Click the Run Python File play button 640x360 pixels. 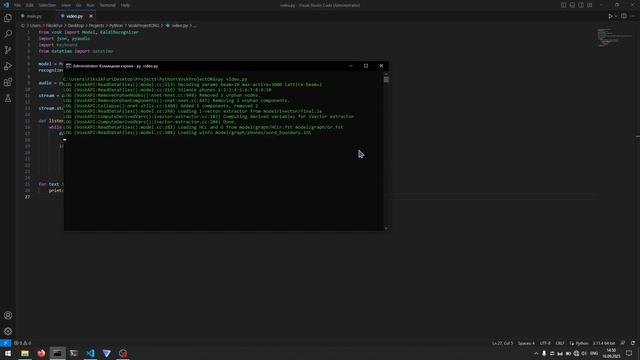(x=610, y=16)
